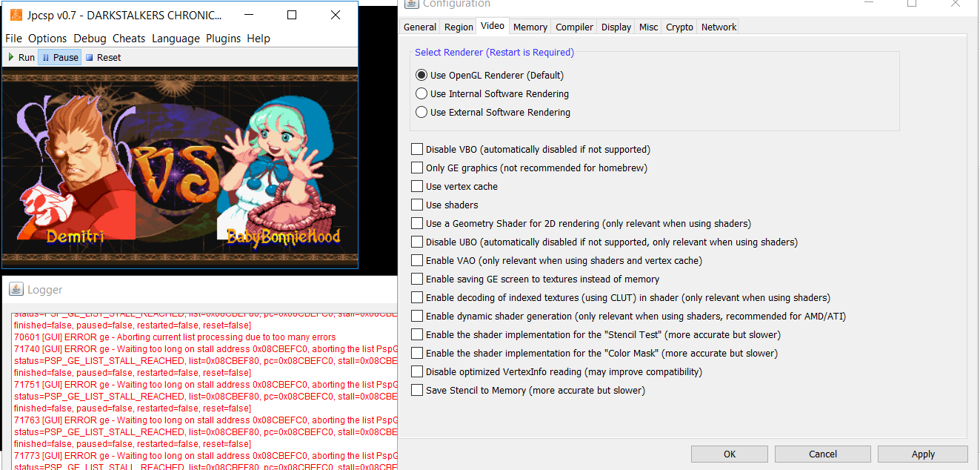This screenshot has width=980, height=470.
Task: Click the Run toolbar button
Action: tap(21, 57)
